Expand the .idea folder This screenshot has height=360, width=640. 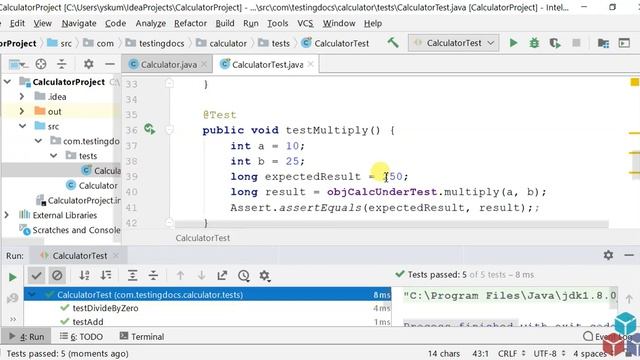point(22,97)
